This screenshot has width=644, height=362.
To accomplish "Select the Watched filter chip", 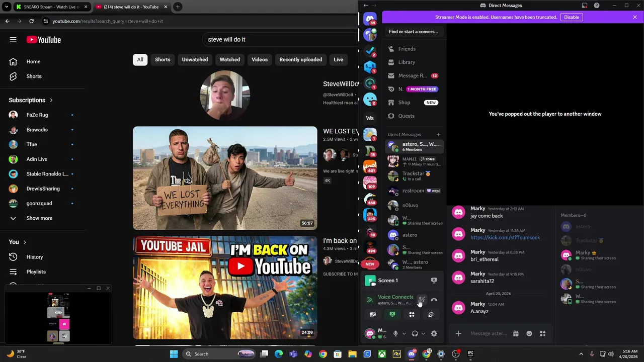I will [x=230, y=59].
